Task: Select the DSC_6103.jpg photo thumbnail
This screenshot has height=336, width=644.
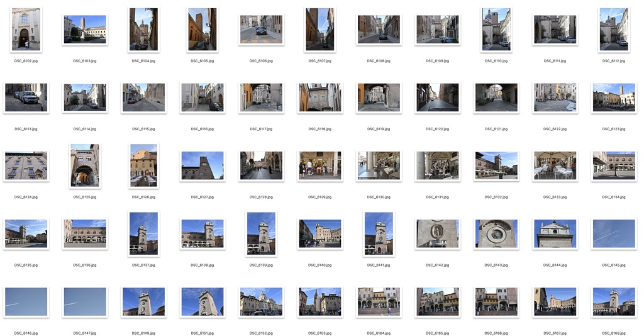Action: [x=85, y=29]
